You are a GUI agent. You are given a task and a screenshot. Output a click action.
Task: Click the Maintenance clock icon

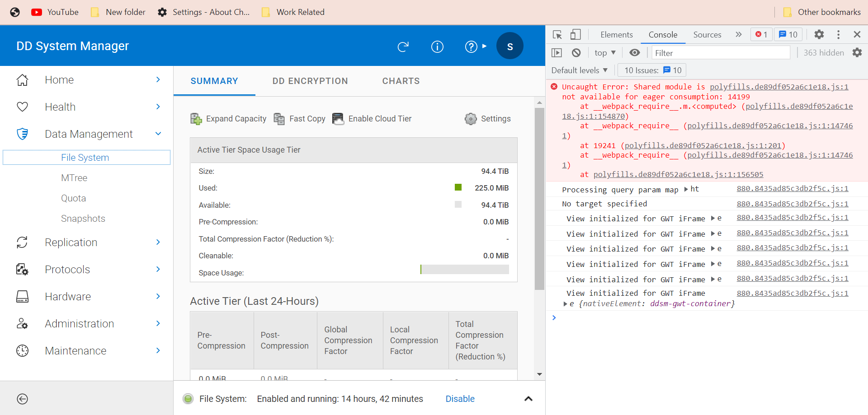coord(22,351)
